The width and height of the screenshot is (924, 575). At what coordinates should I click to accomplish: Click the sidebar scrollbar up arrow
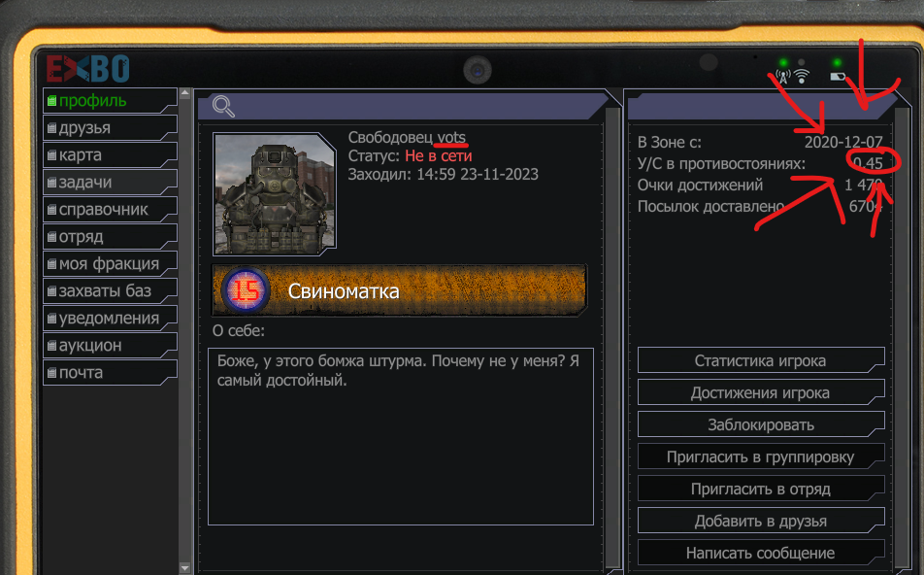click(185, 92)
